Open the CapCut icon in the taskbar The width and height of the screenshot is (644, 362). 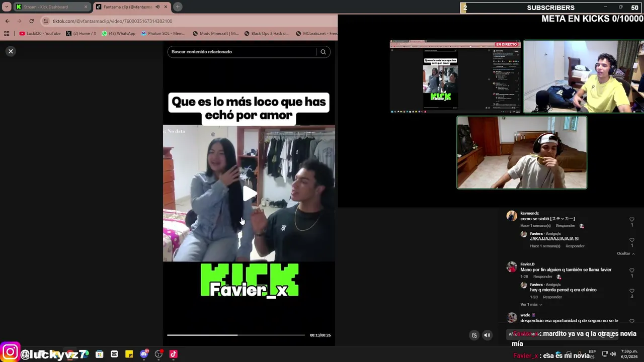click(114, 354)
